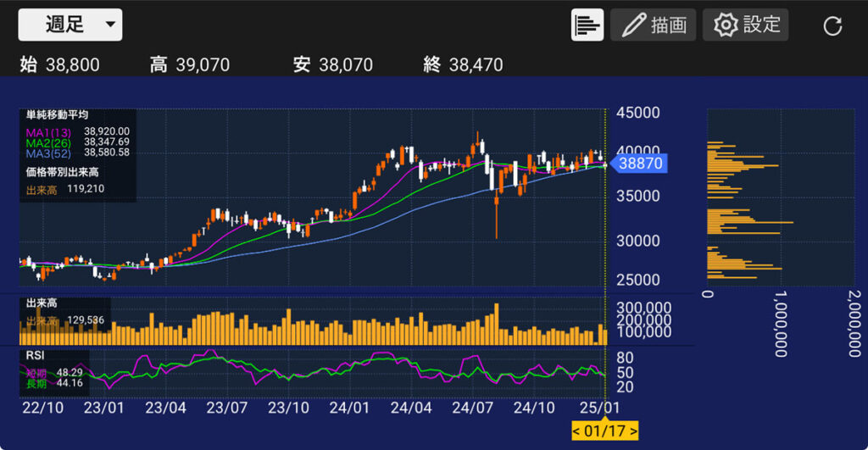The width and height of the screenshot is (868, 450).
Task: Click the 単純移動平均 indicator label
Action: pyautogui.click(x=57, y=114)
